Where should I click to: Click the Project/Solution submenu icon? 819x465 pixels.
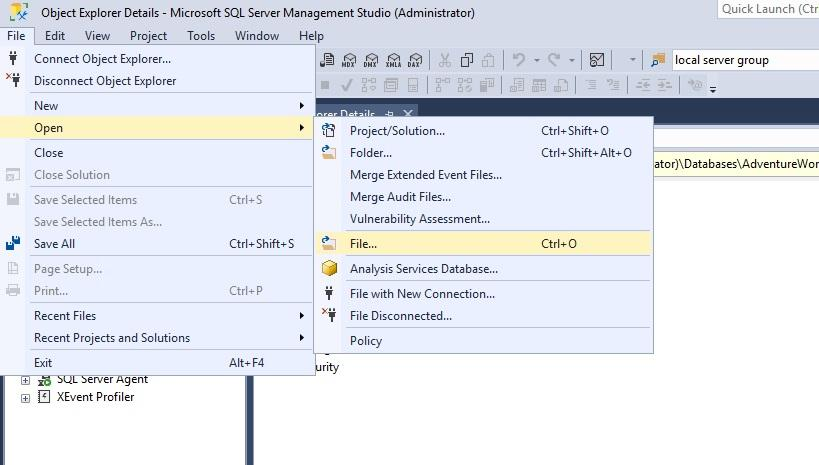(329, 130)
